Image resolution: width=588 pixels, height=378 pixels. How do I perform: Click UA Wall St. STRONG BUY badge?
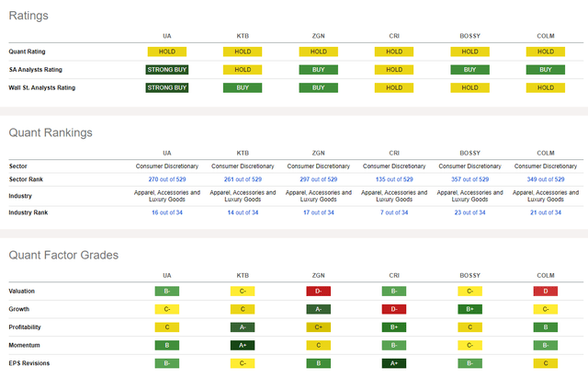[x=167, y=88]
